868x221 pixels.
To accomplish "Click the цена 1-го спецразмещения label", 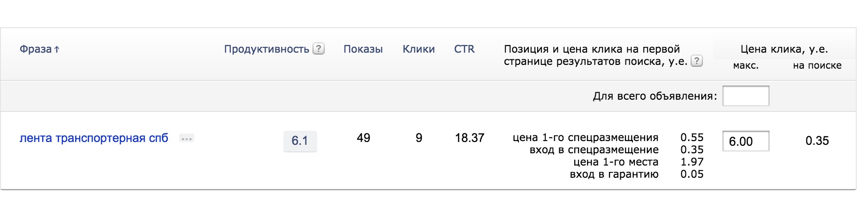I will click(x=586, y=137).
